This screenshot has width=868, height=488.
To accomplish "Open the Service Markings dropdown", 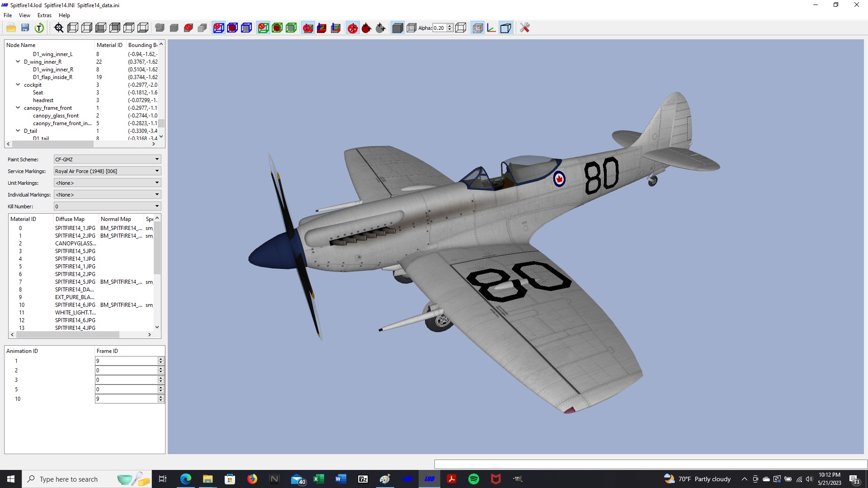I will (x=107, y=171).
